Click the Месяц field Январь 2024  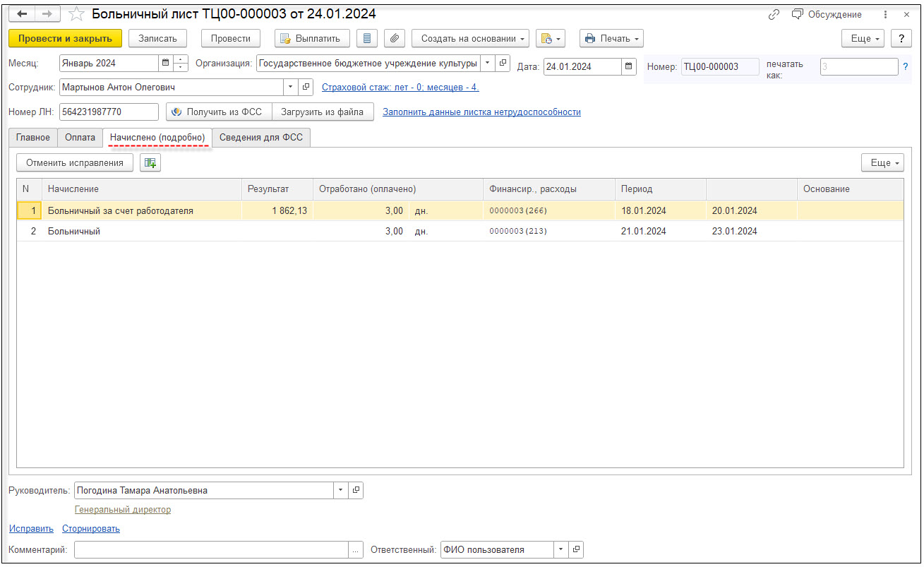point(109,63)
